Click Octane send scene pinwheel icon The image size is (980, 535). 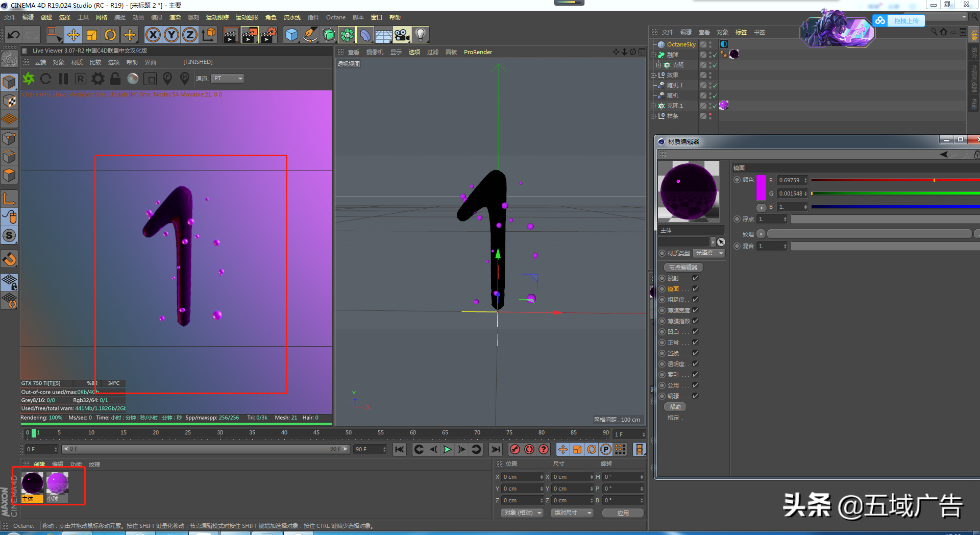(x=29, y=79)
